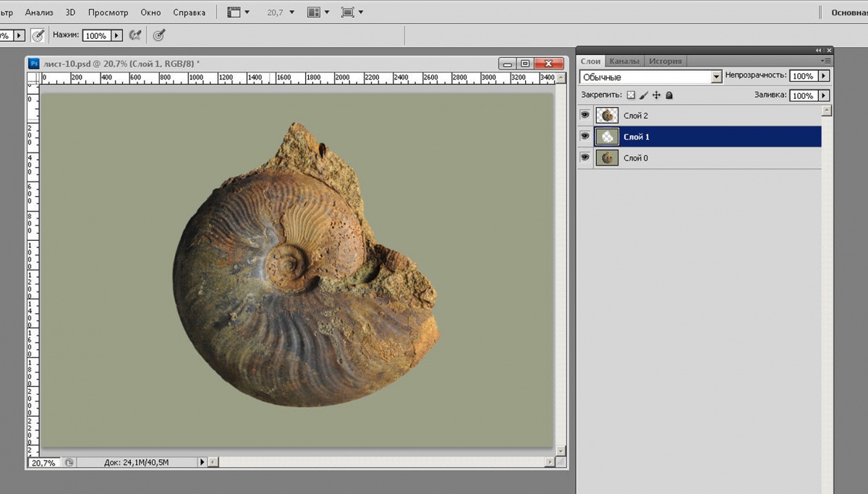
Task: Toggle eye icon for Слой 1
Action: [585, 136]
